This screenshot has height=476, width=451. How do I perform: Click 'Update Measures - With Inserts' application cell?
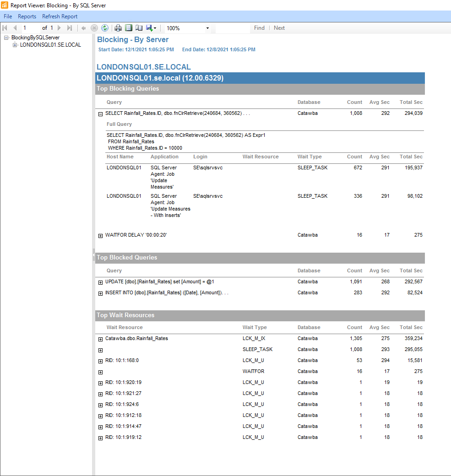pyautogui.click(x=170, y=206)
